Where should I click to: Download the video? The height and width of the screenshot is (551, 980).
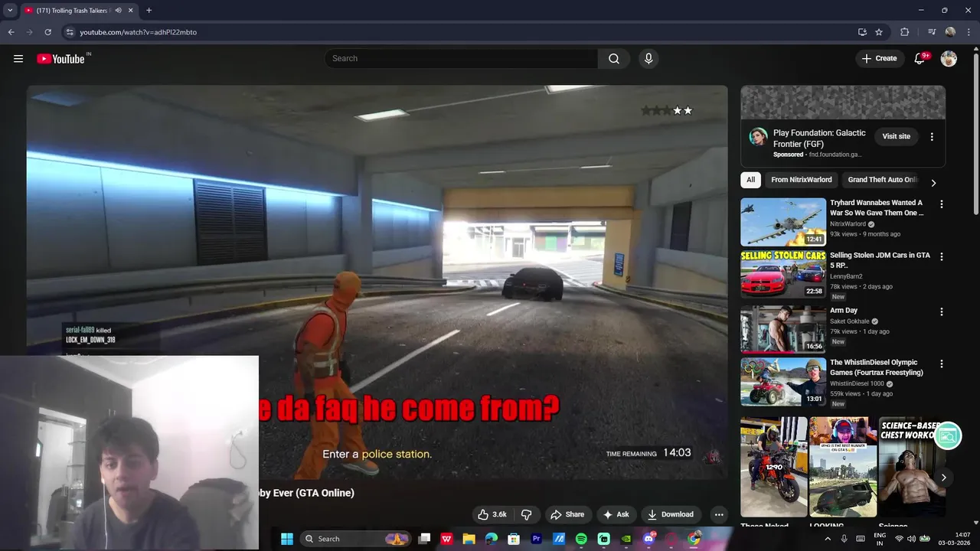click(x=670, y=514)
